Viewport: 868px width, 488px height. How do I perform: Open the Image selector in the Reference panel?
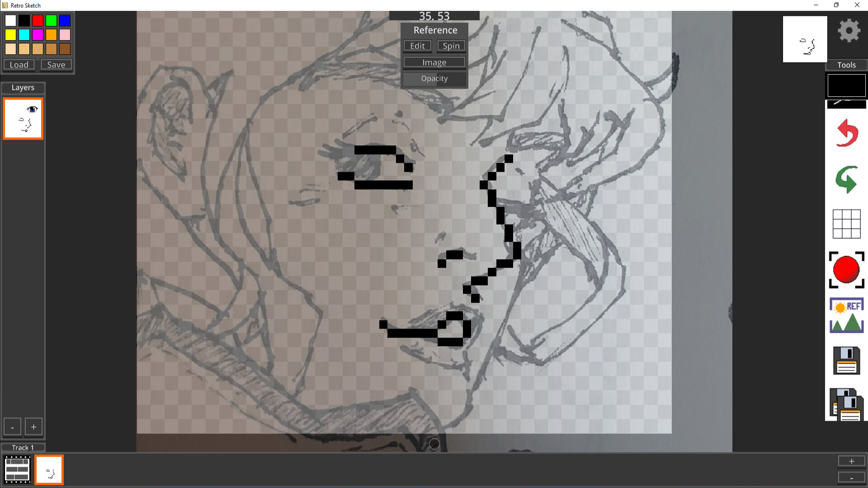click(x=434, y=62)
